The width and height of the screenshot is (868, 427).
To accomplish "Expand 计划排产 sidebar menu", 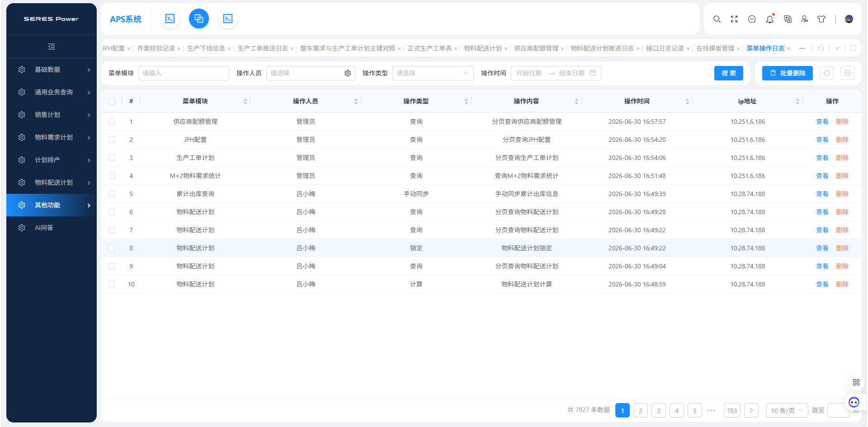I will (52, 160).
